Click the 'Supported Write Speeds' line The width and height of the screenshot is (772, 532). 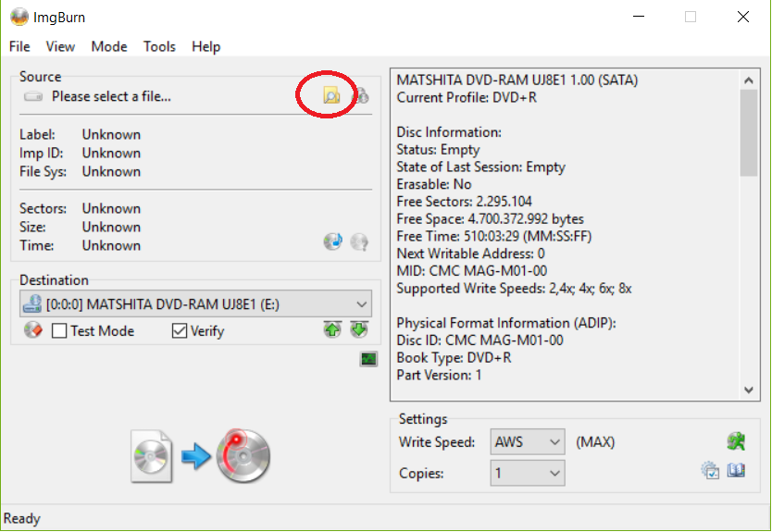[514, 288]
